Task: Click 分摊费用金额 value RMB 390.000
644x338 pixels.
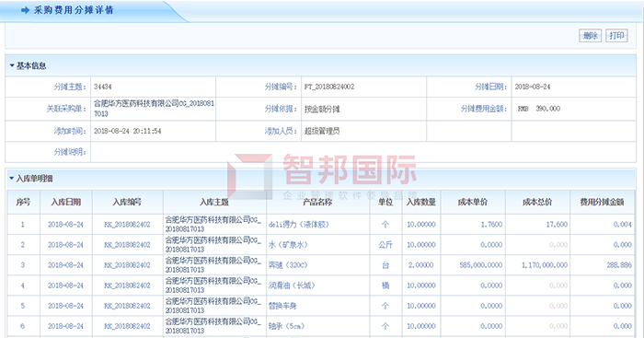Action: point(539,109)
